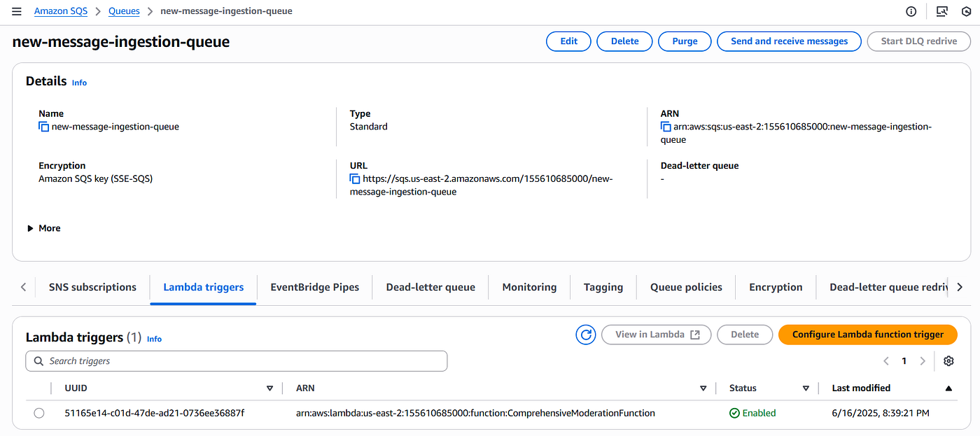Image resolution: width=980 pixels, height=436 pixels.
Task: Click the info circle icon in top bar
Action: click(x=911, y=11)
